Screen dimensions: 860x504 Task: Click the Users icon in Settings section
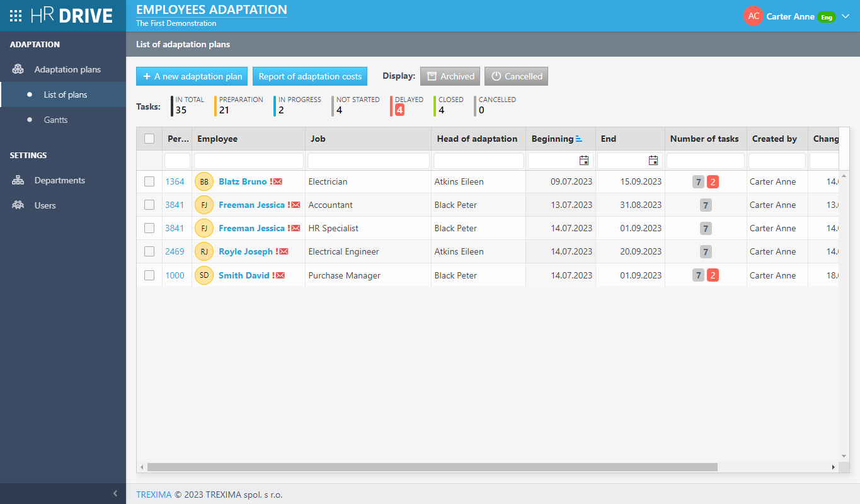[x=17, y=205]
